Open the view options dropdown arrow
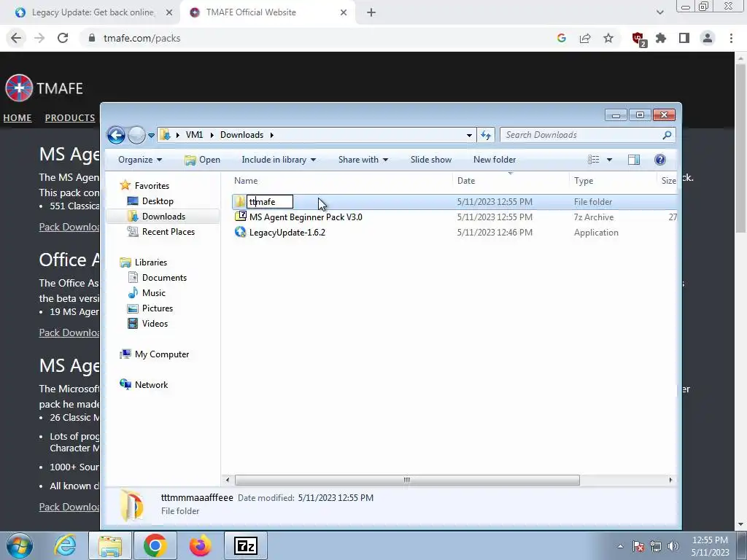747x560 pixels. 609,160
